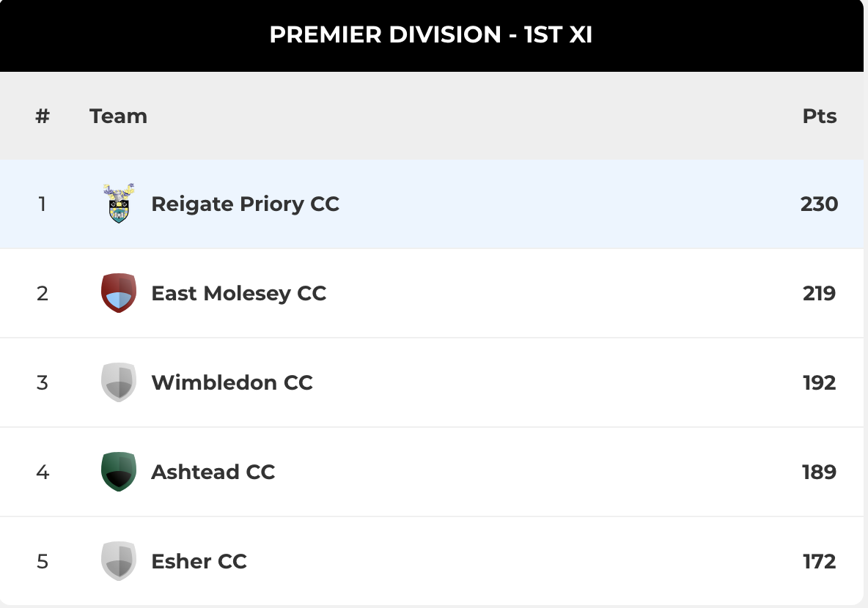This screenshot has height=608, width=868.
Task: Open the Ashtead CC team link
Action: 213,472
